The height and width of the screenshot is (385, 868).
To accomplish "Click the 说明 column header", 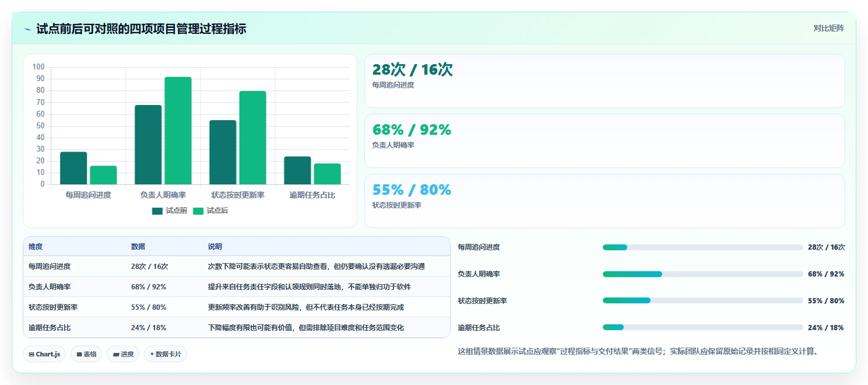I will coord(215,247).
